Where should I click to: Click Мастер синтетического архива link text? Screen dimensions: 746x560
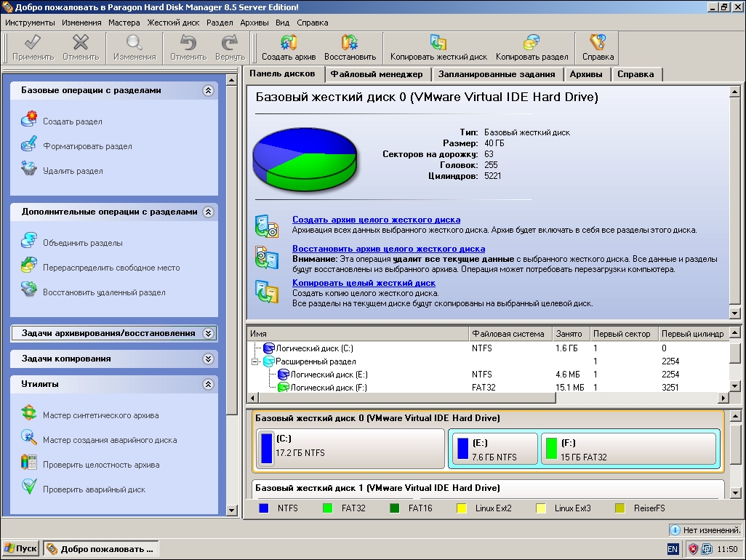click(101, 415)
